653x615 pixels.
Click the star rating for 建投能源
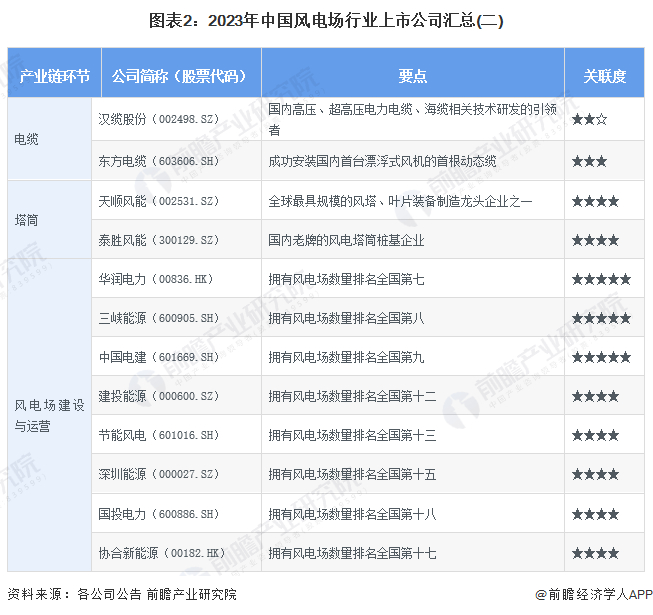tap(596, 396)
